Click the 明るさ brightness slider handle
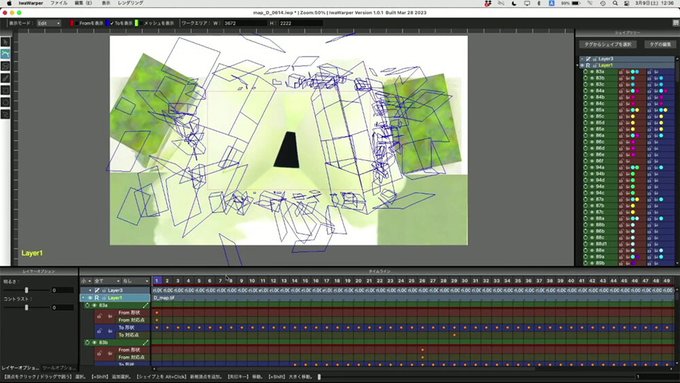The image size is (680, 383). (26, 290)
